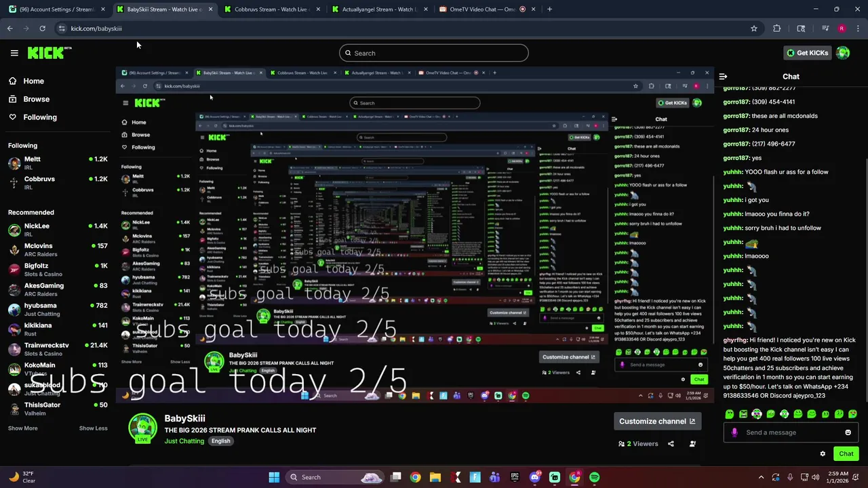This screenshot has width=868, height=488.
Task: Click the BabySkiii channel name
Action: 184,419
